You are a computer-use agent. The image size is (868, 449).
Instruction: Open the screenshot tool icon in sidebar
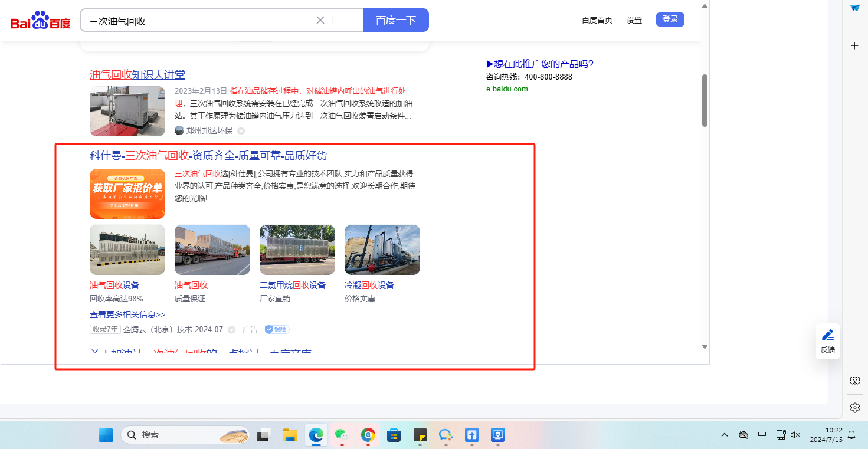(x=854, y=381)
